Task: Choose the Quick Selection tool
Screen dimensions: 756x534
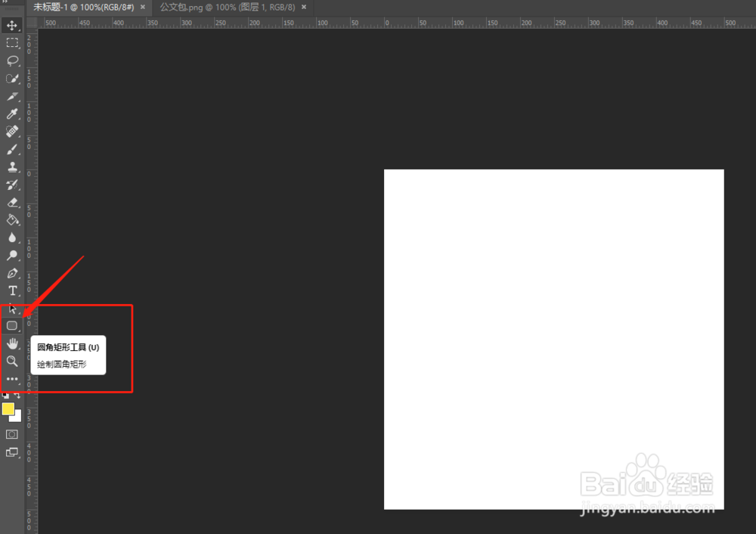Action: click(x=12, y=79)
